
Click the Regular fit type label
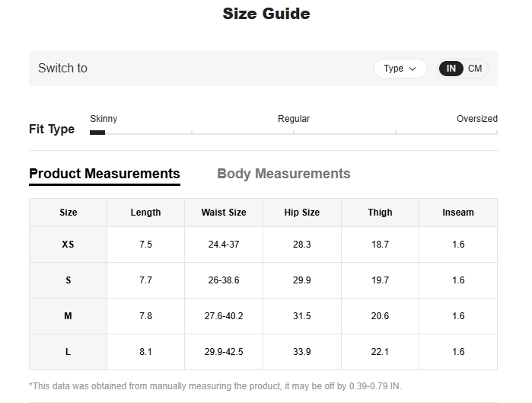coord(294,119)
